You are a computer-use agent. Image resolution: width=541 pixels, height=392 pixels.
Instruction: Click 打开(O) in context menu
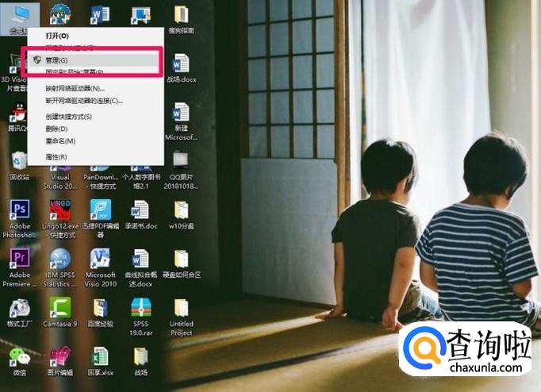(x=57, y=36)
